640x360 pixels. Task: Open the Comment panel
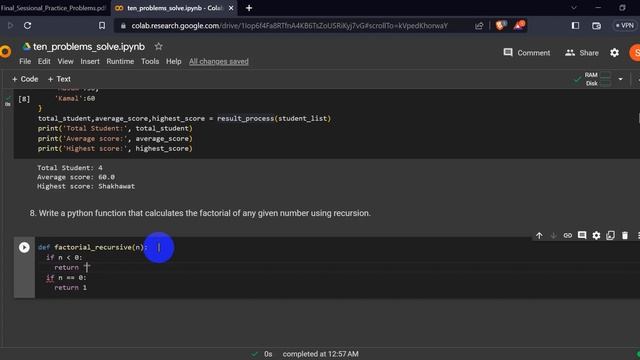pyautogui.click(x=527, y=53)
